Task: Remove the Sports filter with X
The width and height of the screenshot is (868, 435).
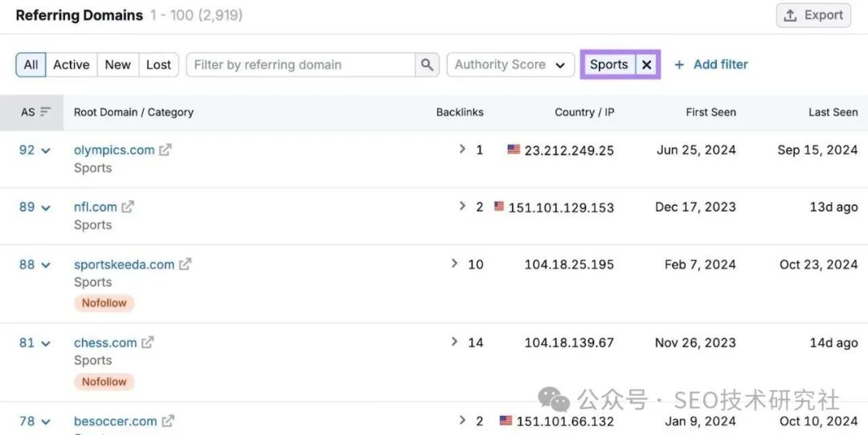Action: coord(646,65)
